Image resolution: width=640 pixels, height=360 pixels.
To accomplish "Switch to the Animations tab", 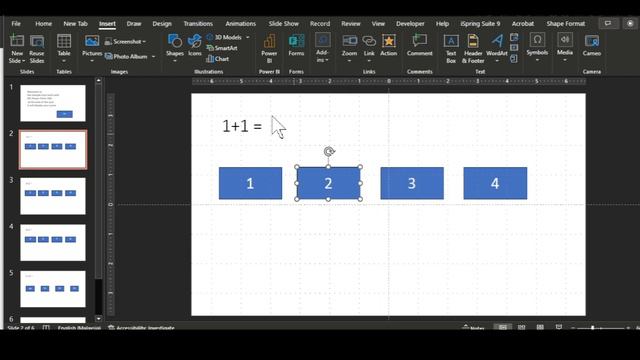I will coord(240,24).
